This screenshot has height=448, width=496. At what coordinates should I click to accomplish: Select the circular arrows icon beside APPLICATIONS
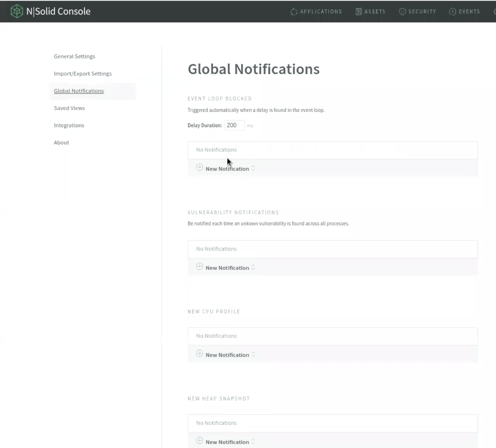[x=294, y=11]
